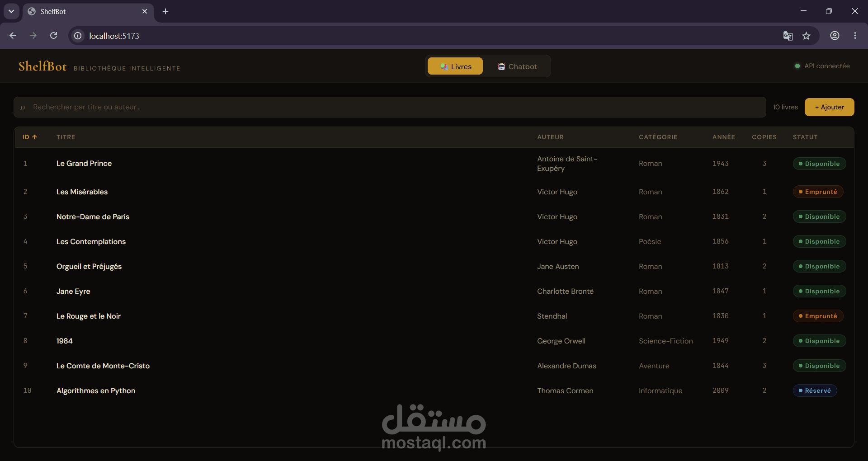
Task: Click author Antoine de Saint-Exupéry
Action: pyautogui.click(x=567, y=164)
